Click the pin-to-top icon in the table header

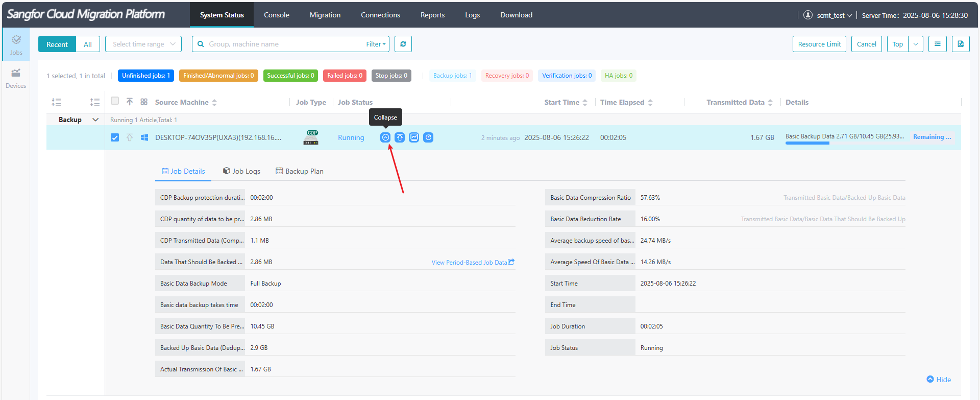[130, 102]
